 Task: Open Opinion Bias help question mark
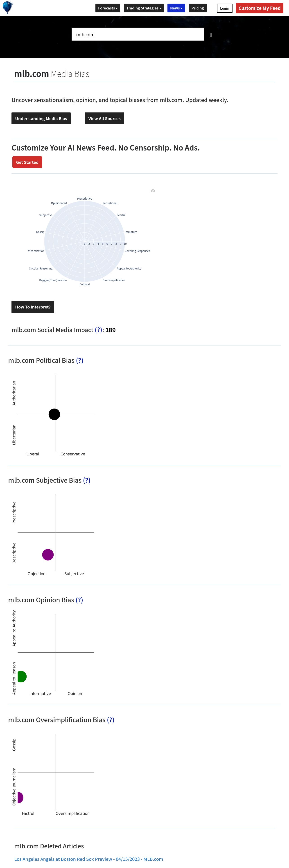79,600
